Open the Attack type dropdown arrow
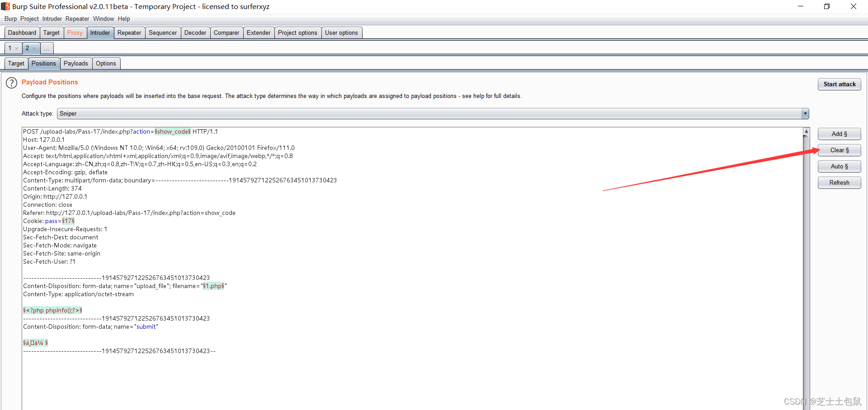The height and width of the screenshot is (410, 868). coord(805,114)
